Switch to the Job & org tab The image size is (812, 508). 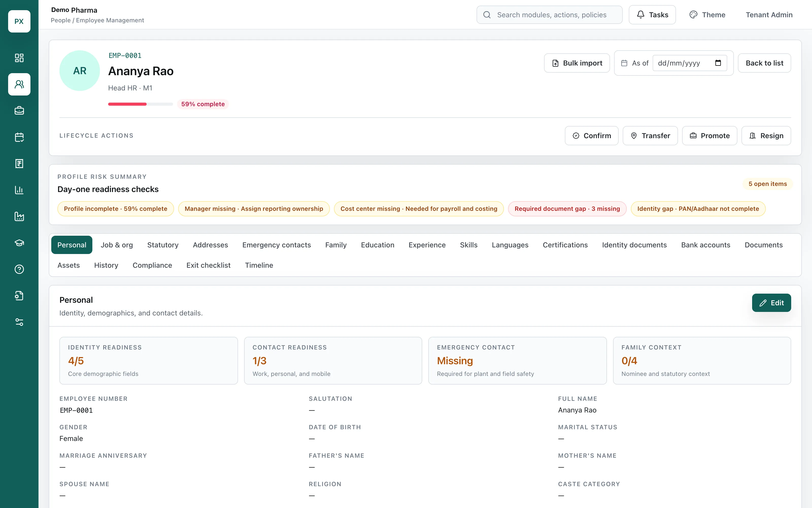(117, 245)
